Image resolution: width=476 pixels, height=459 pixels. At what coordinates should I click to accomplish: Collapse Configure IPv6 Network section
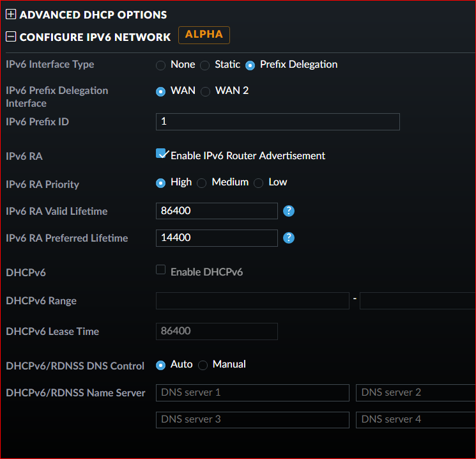pyautogui.click(x=11, y=36)
